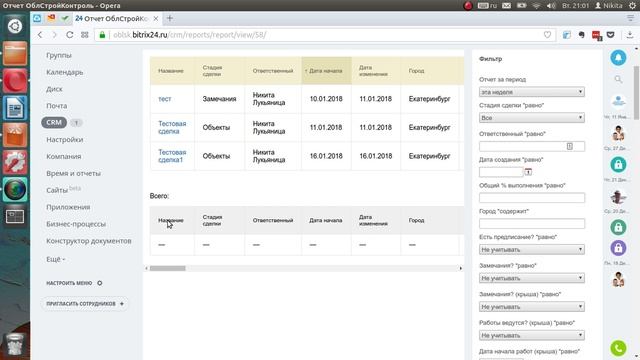Sort by Название column header in top table
The width and height of the screenshot is (640, 360).
coord(171,71)
